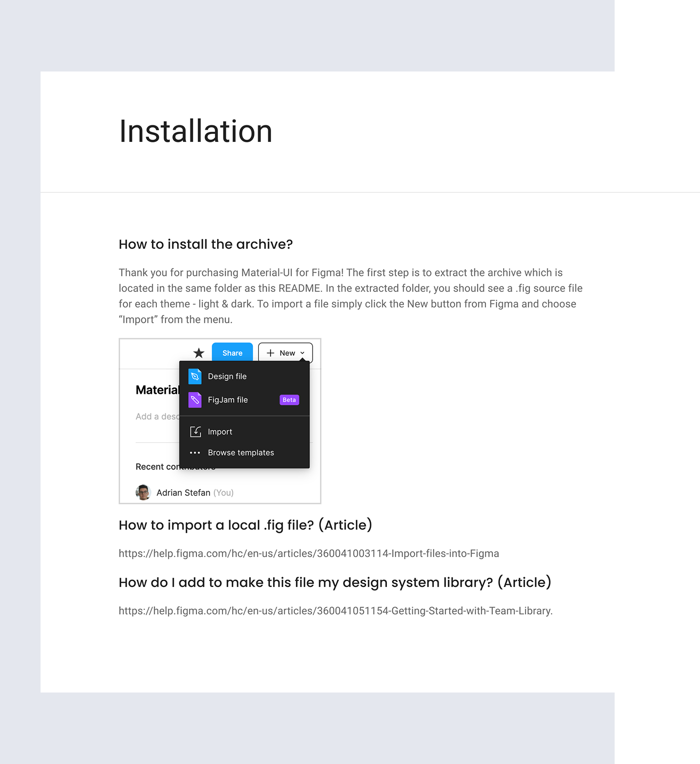Click the purple Beta badge
The height and width of the screenshot is (764, 700).
tap(289, 400)
